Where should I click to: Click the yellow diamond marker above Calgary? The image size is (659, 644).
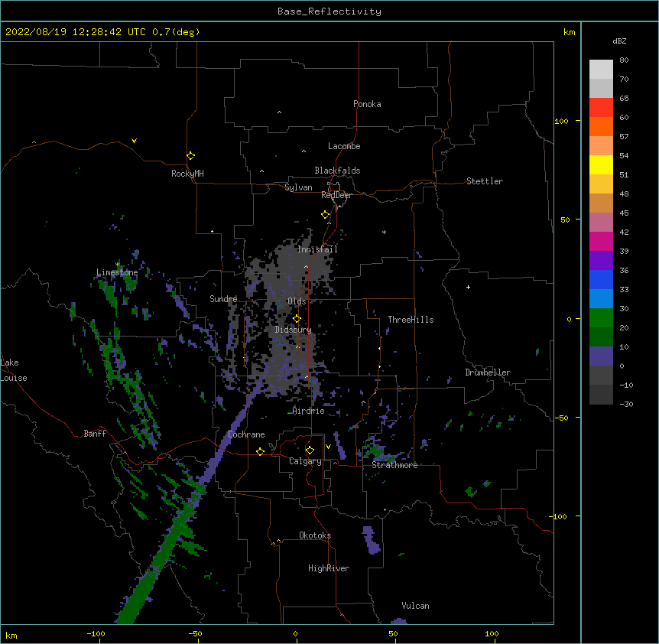[310, 450]
